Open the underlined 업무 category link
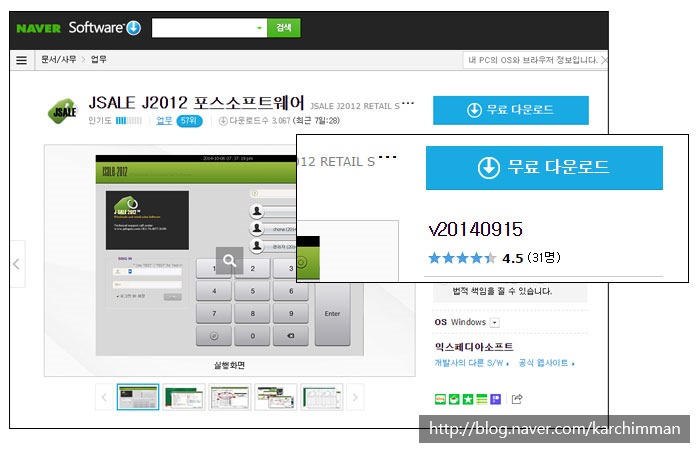The image size is (700, 453). [x=164, y=121]
